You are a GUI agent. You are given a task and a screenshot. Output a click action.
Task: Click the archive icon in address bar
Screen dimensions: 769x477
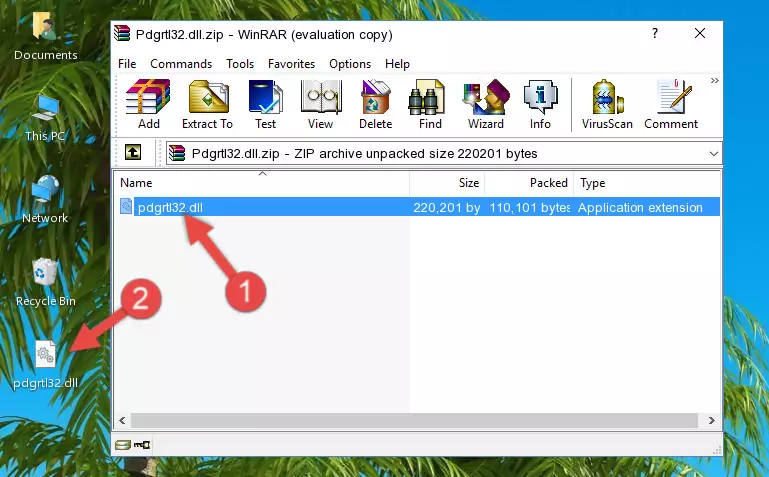177,153
